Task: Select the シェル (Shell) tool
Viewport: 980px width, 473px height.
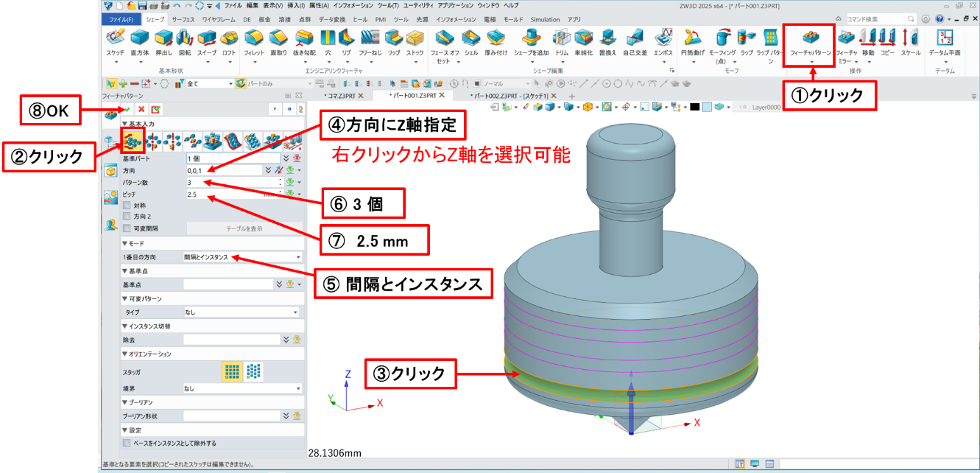Action: [x=470, y=37]
